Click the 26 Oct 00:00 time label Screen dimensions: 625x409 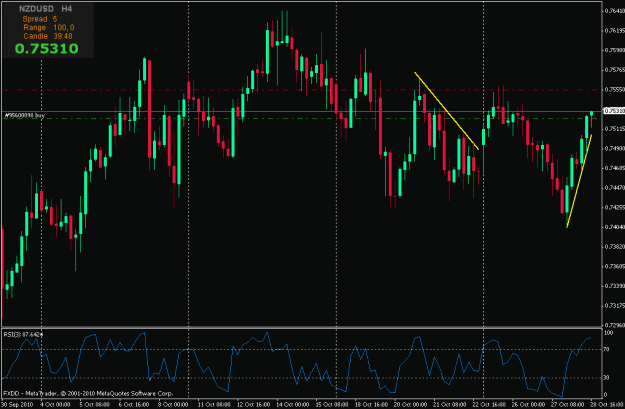[x=529, y=405]
